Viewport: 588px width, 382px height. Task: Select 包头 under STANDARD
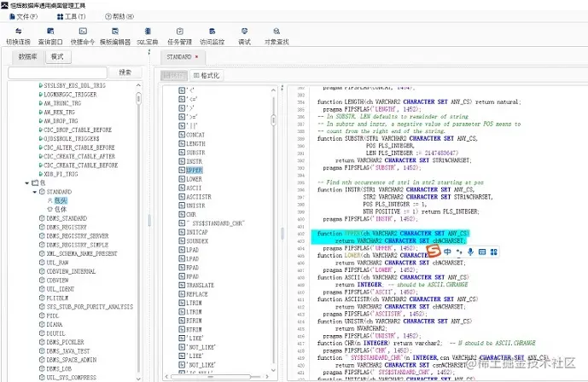pyautogui.click(x=61, y=200)
